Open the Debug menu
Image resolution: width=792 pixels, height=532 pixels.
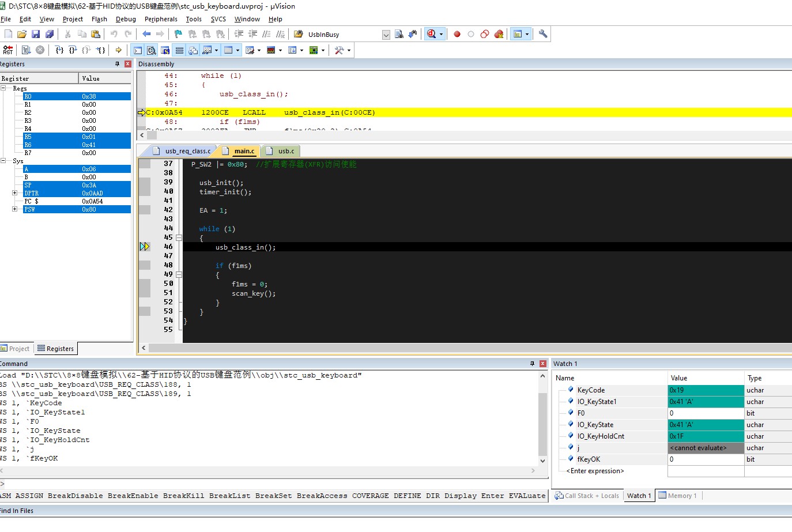[126, 19]
